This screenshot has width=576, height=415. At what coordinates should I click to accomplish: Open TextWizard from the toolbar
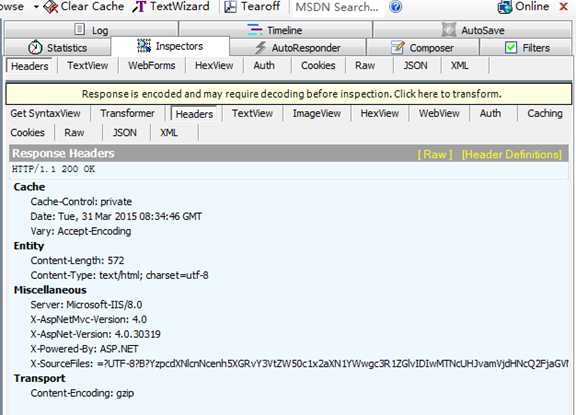pyautogui.click(x=171, y=6)
